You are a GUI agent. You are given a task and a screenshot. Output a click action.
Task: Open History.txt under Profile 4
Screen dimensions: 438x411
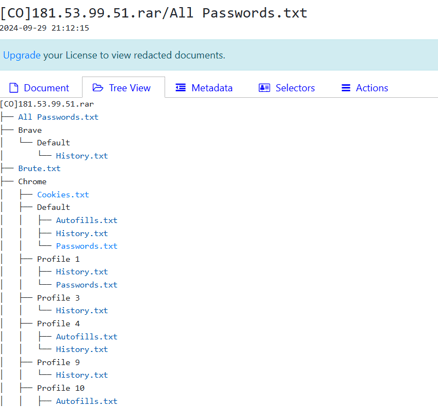click(x=82, y=349)
